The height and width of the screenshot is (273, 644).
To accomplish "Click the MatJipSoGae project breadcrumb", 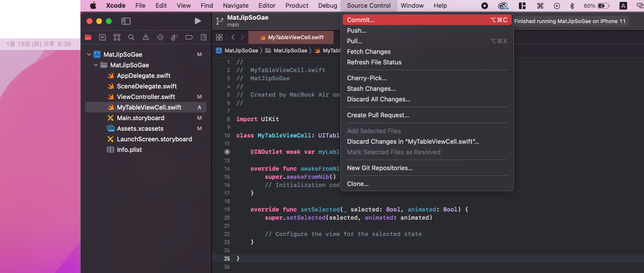I will coord(237,50).
